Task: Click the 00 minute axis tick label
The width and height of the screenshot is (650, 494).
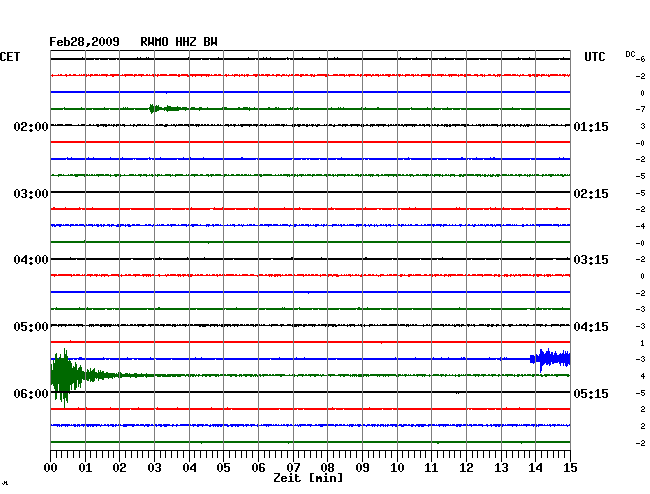Action: coord(51,467)
